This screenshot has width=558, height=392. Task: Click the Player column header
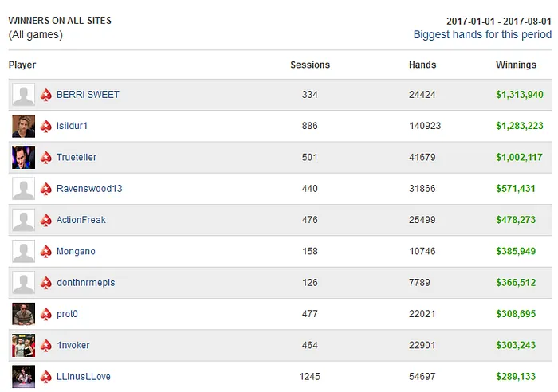[22, 65]
